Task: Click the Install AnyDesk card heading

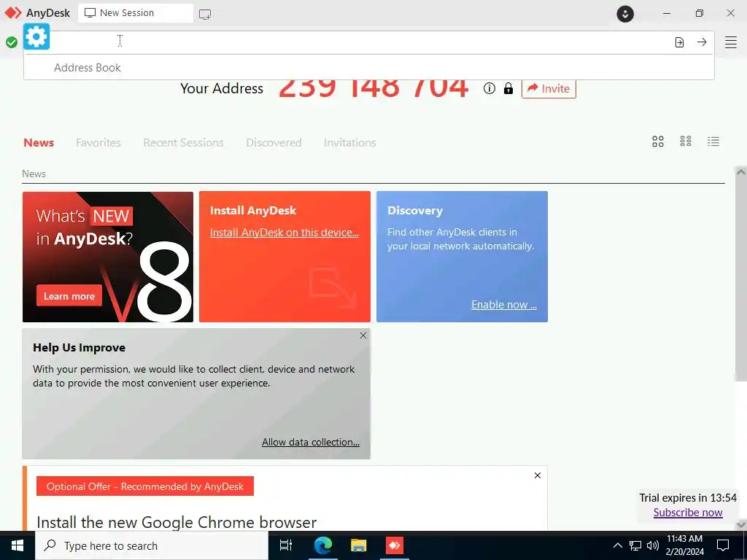Action: pos(253,211)
